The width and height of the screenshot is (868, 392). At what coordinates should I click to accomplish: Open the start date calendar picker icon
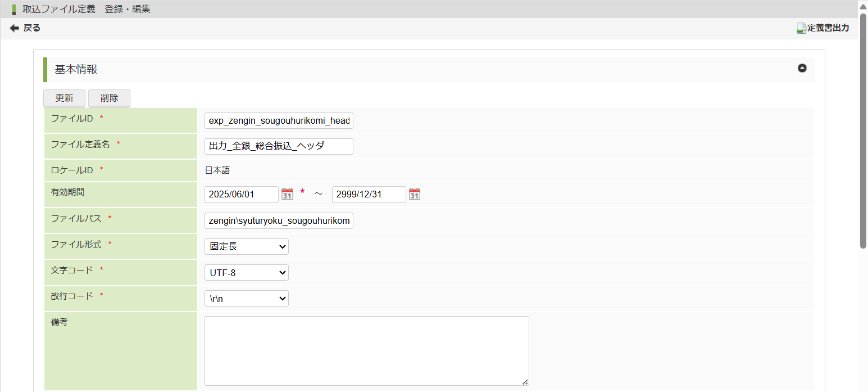point(287,195)
